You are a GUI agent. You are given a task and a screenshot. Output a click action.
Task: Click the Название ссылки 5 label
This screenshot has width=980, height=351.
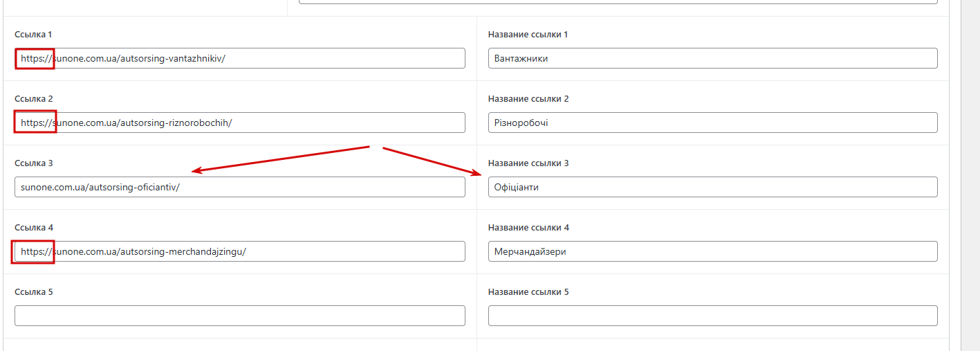coord(528,292)
